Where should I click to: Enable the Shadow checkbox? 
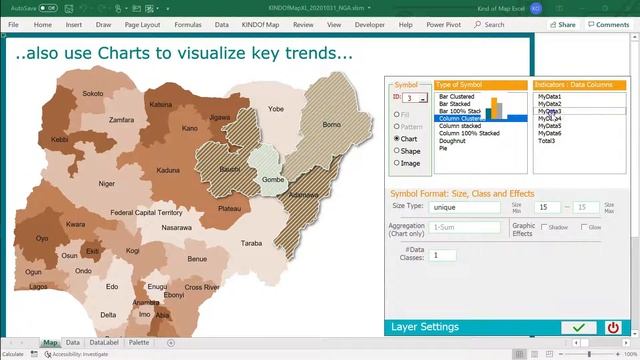(544, 227)
